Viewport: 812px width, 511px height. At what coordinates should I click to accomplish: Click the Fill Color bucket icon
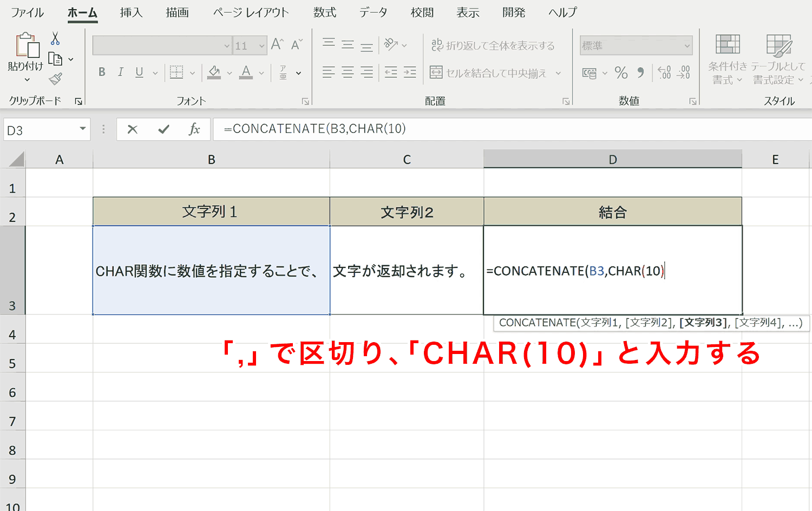[x=214, y=72]
